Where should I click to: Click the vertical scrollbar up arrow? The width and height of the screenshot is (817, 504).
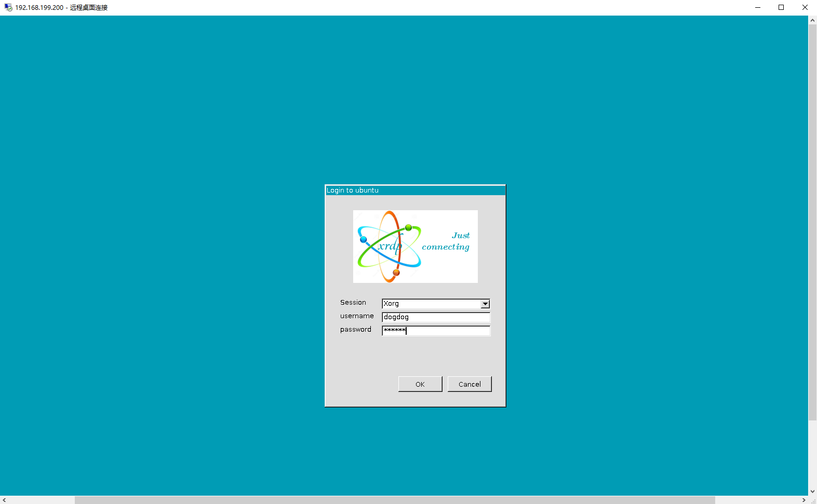coord(812,20)
